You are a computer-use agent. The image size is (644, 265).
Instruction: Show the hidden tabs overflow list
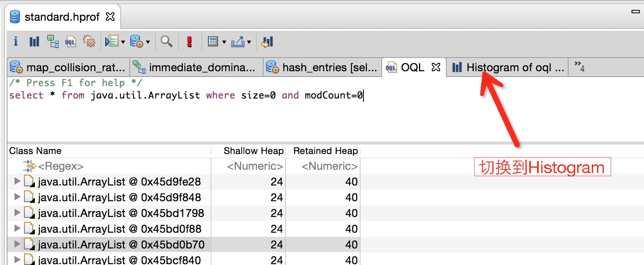click(x=579, y=67)
